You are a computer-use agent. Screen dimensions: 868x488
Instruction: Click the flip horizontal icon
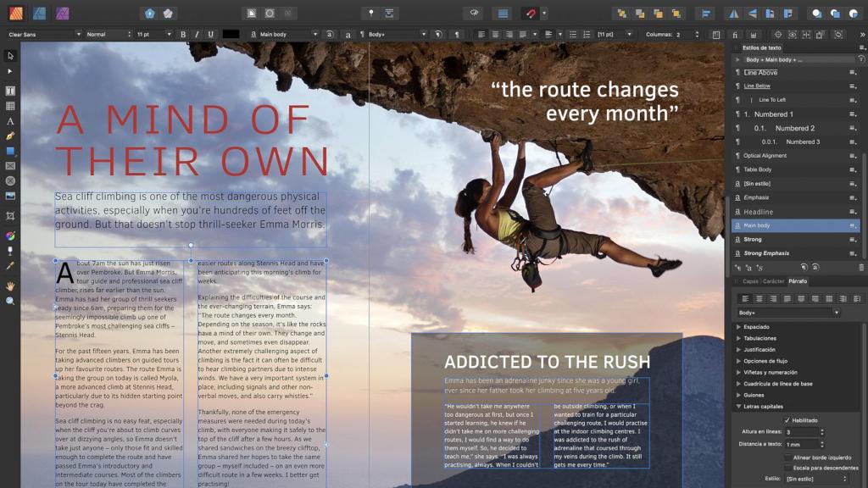coord(732,14)
